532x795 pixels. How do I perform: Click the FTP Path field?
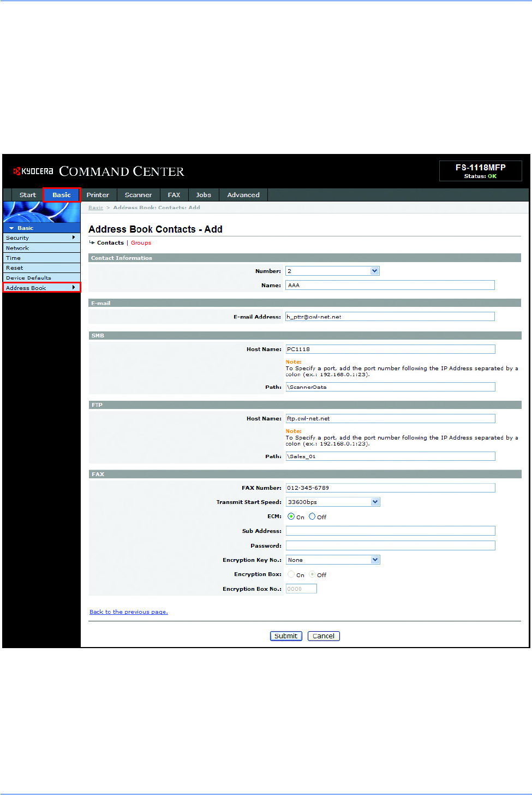tap(390, 456)
